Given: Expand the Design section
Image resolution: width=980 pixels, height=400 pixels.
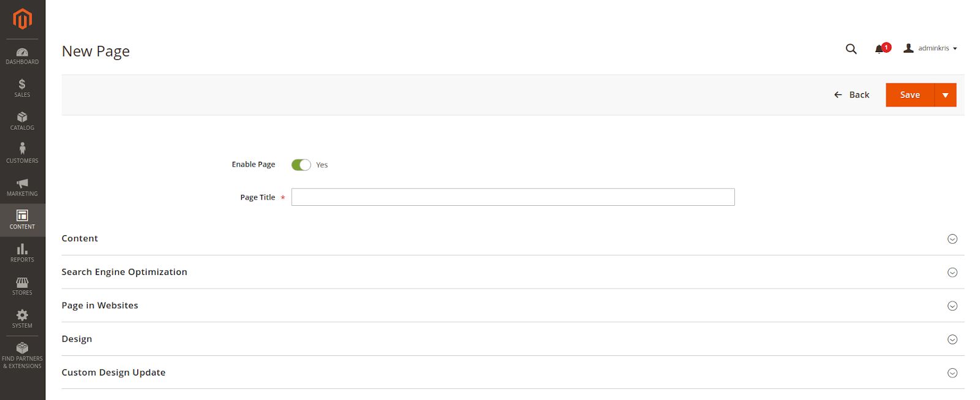Looking at the screenshot, I should [952, 339].
